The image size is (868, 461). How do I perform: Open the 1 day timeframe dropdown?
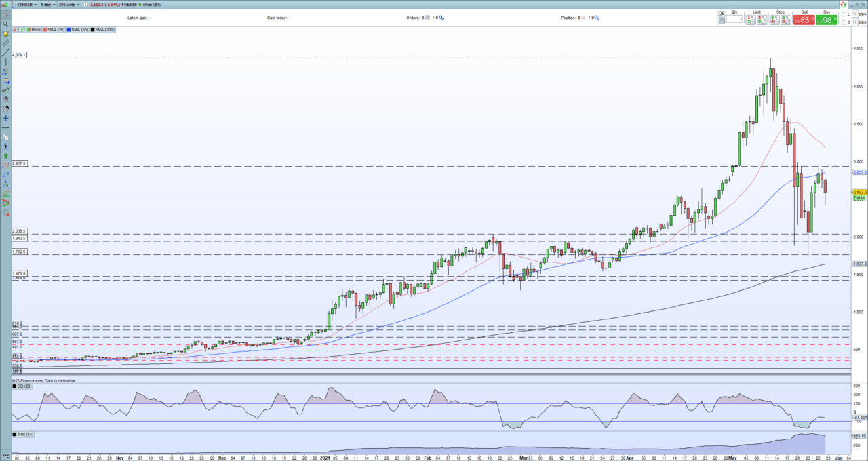46,5
